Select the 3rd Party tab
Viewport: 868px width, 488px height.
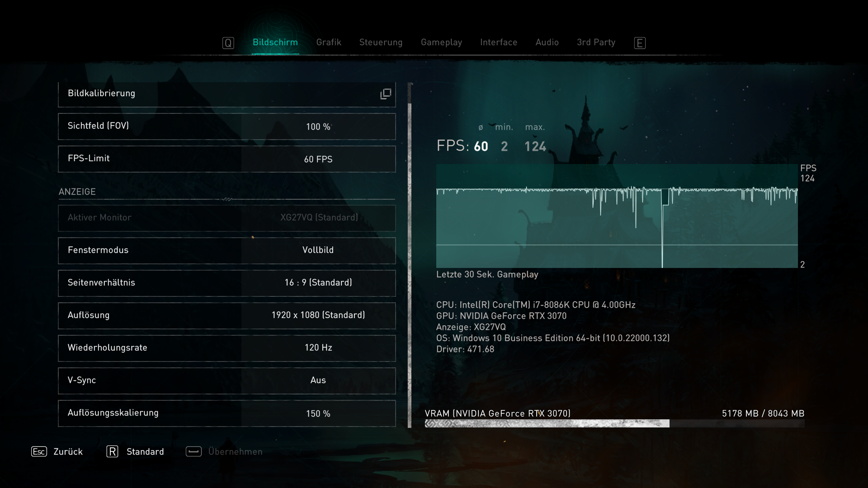point(596,42)
